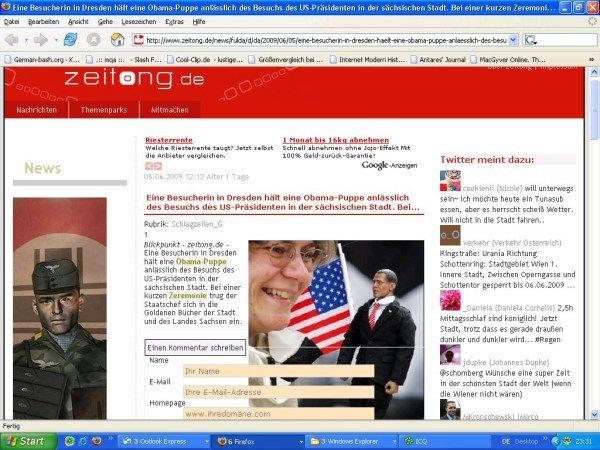Click the Forward navigation arrow

[x=40, y=39]
